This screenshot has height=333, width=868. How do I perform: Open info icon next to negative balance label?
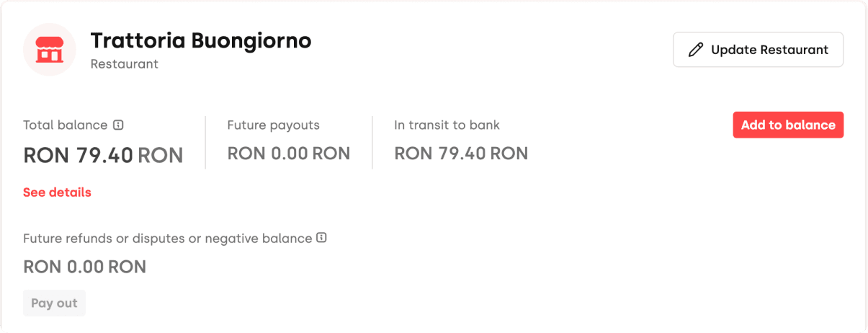pyautogui.click(x=322, y=237)
